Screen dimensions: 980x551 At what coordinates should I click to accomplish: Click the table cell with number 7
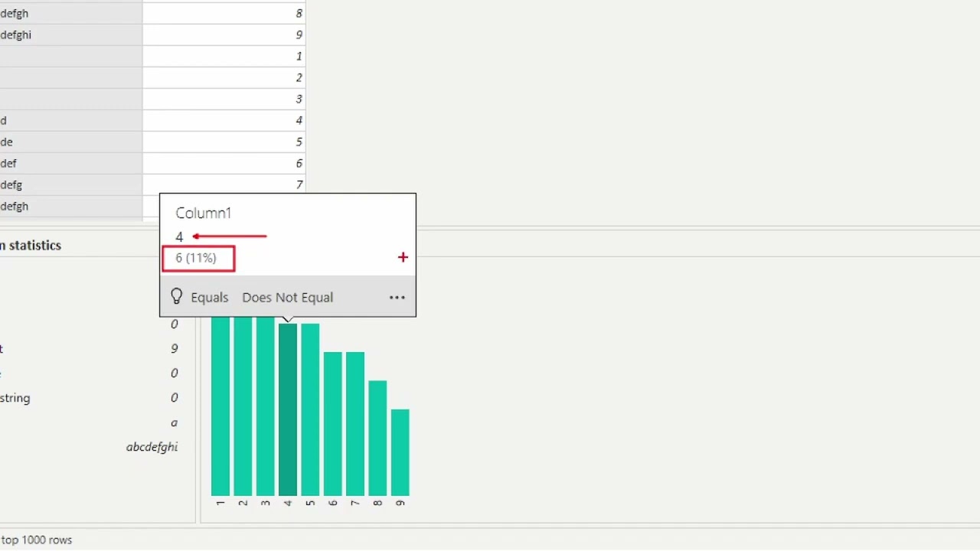point(224,184)
